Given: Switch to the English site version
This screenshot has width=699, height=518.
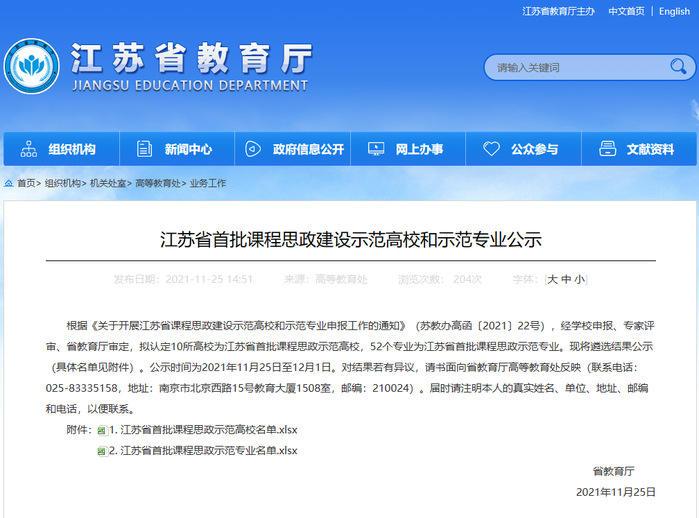Looking at the screenshot, I should pos(674,12).
